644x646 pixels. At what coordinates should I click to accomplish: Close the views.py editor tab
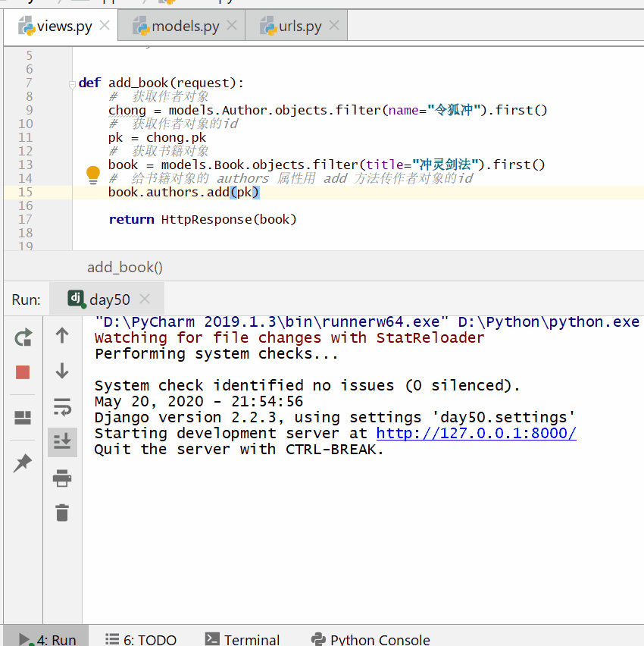105,26
